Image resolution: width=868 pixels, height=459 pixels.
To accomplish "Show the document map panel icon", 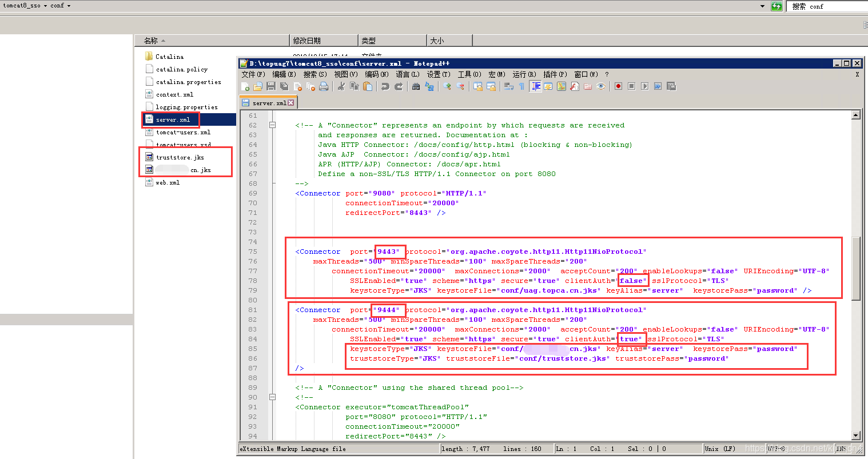I will (x=562, y=86).
